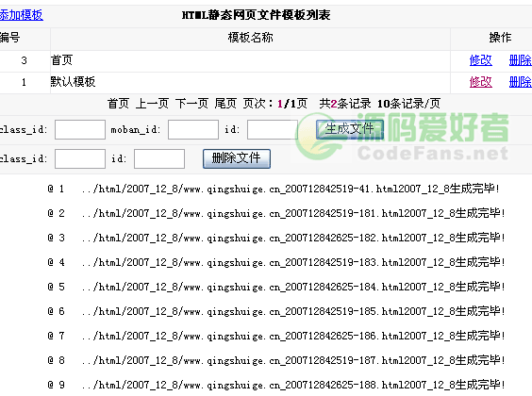Select log line ending 42519-41.html
This screenshot has width=532, height=396.
point(274,189)
